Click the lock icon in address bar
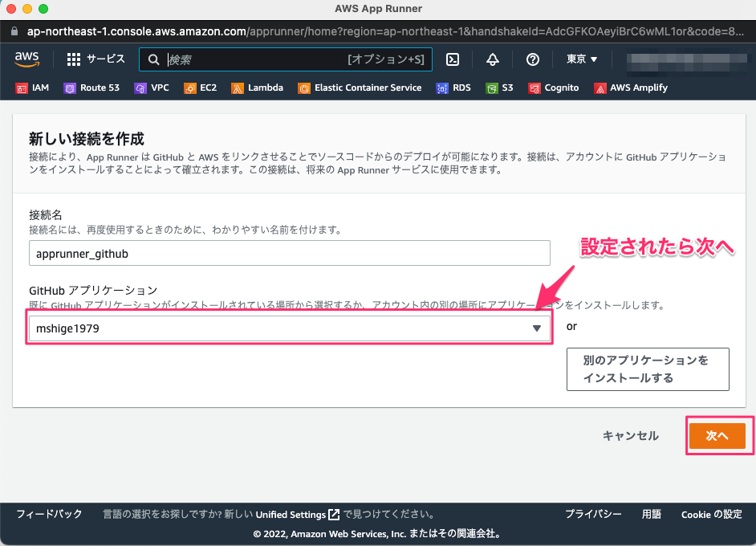Image resolution: width=756 pixels, height=546 pixels. tap(14, 31)
